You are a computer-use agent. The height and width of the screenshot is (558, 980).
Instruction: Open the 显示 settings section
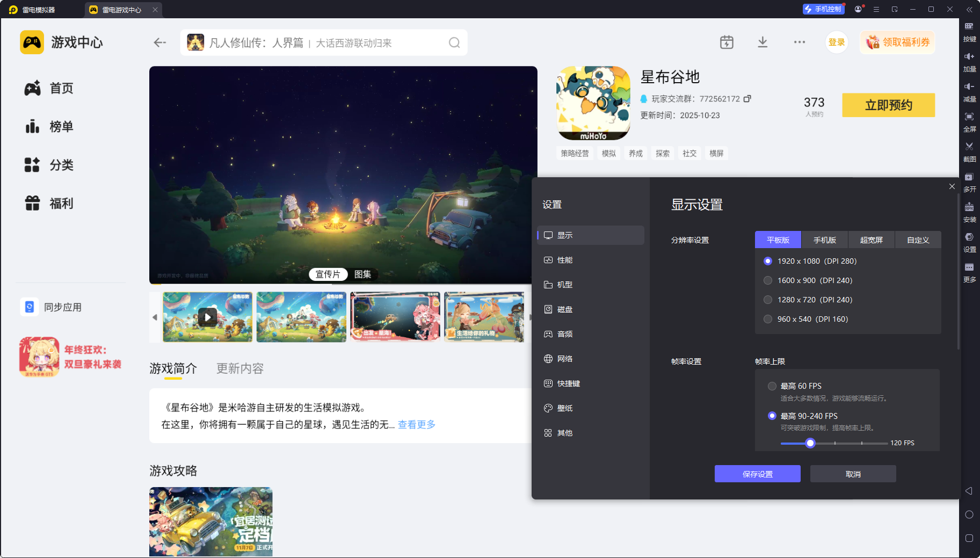[591, 235]
